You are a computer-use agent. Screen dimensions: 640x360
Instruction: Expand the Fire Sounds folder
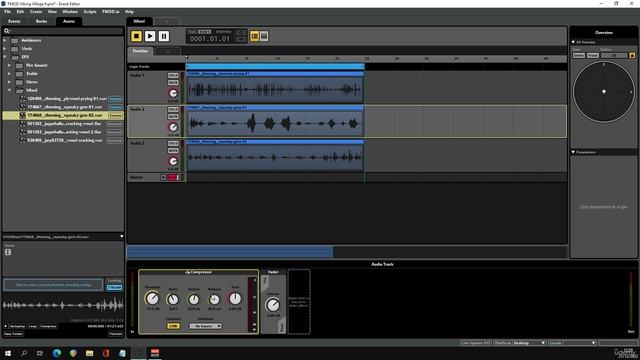(x=9, y=65)
